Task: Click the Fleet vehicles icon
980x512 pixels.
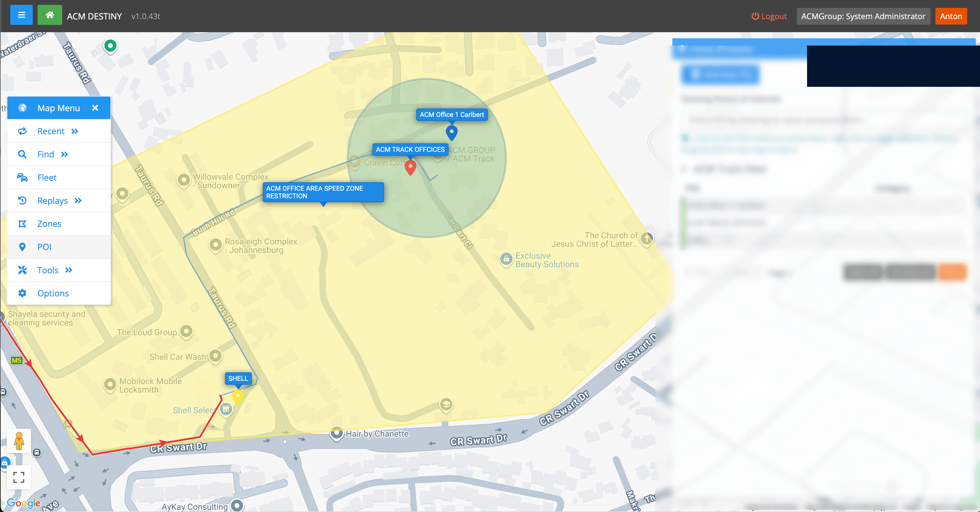Action: [x=22, y=177]
